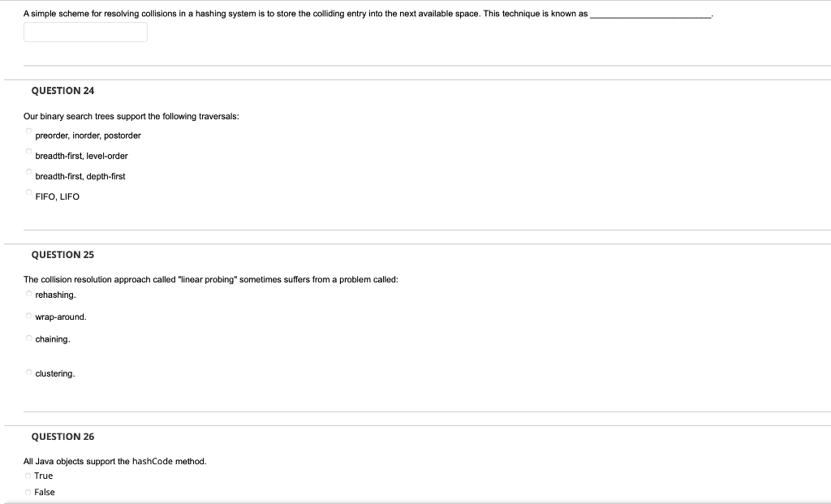Screen dimensions: 831x504
Task: Select "preorder, inorder, postorder" in Question 24
Action: click(28, 131)
